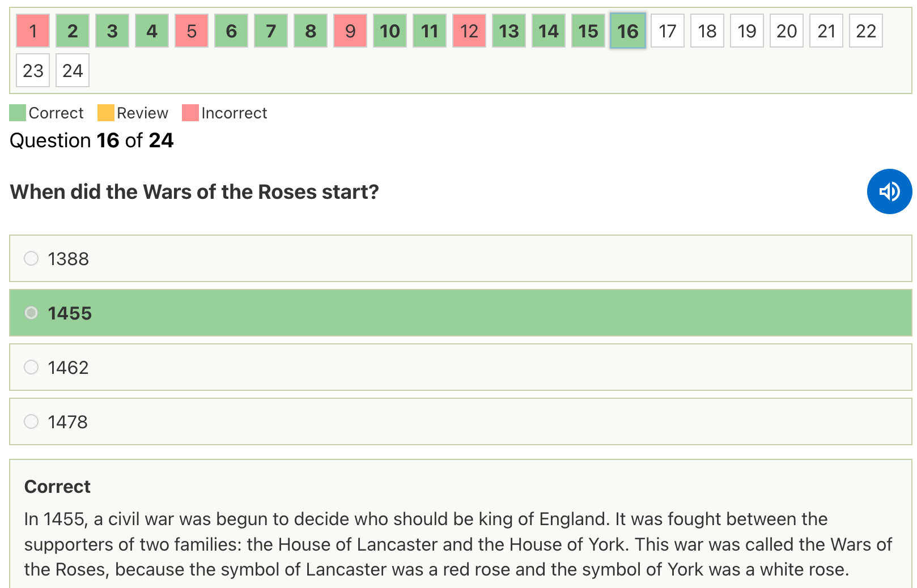Click the red Incorrect legend swatch
917x588 pixels.
pyautogui.click(x=190, y=113)
